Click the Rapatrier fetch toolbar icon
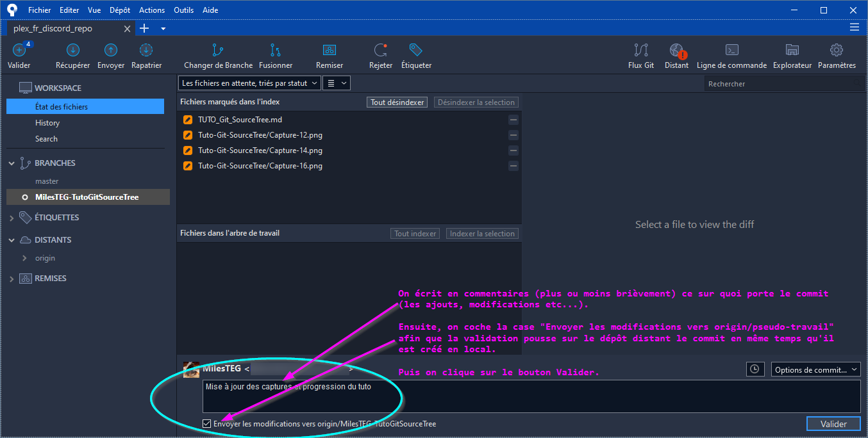868x438 pixels. [x=146, y=51]
